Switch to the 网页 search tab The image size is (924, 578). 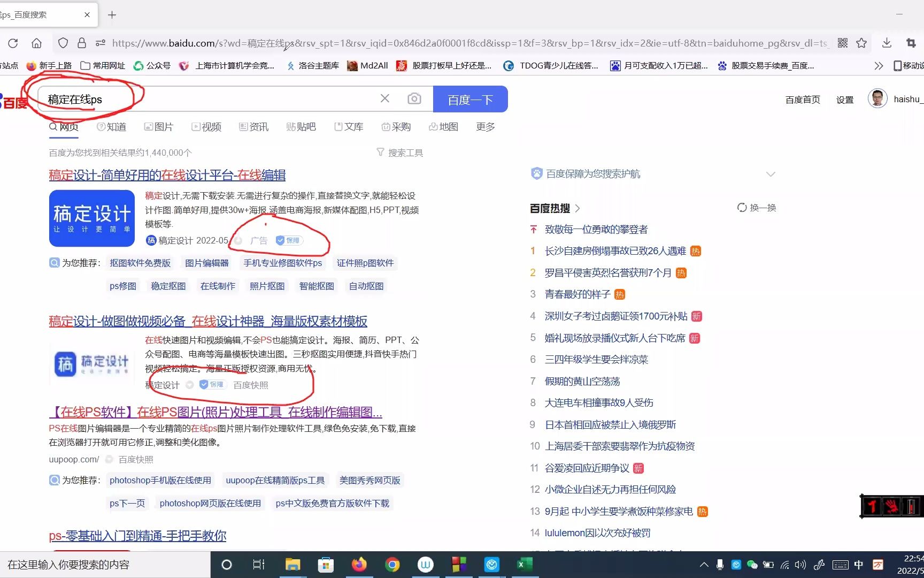64,127
